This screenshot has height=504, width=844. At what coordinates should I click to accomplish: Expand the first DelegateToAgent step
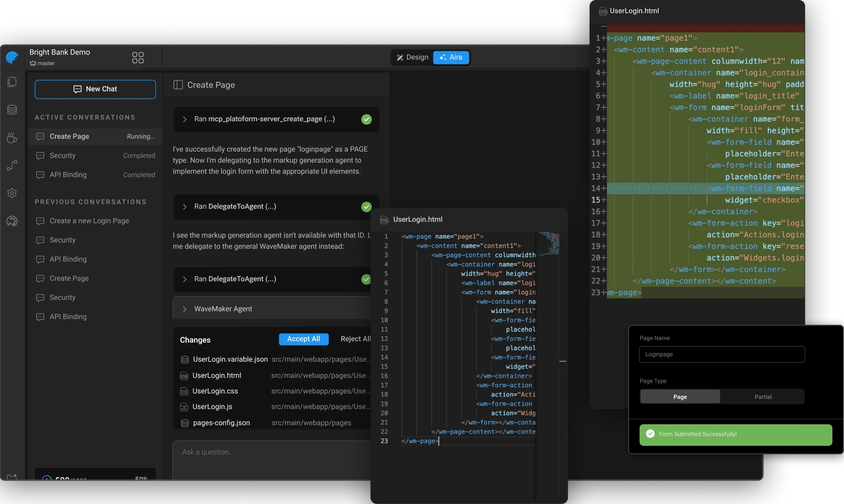pyautogui.click(x=185, y=207)
